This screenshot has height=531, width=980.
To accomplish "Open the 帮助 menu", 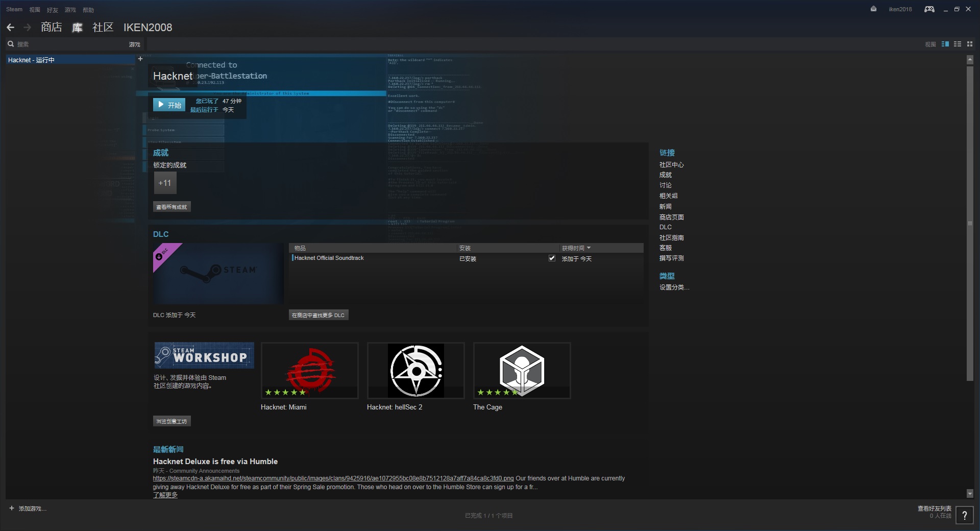I will pyautogui.click(x=88, y=10).
